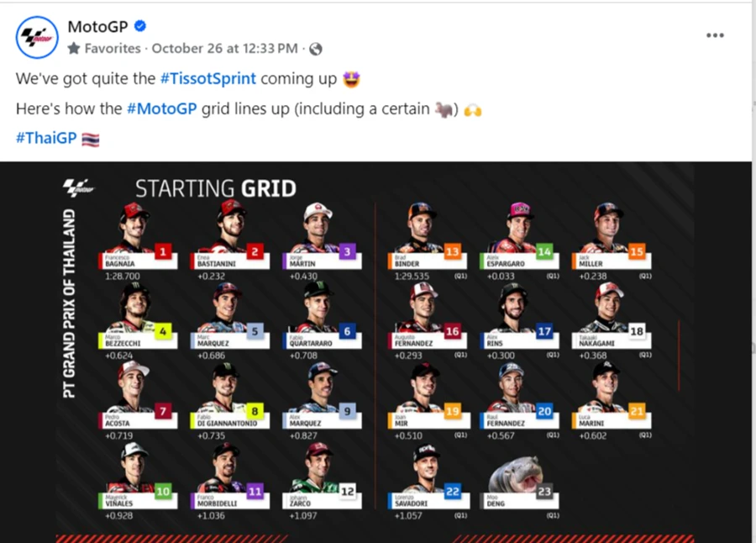Open the MotoGP page name link
756x543 pixels.
[98, 27]
